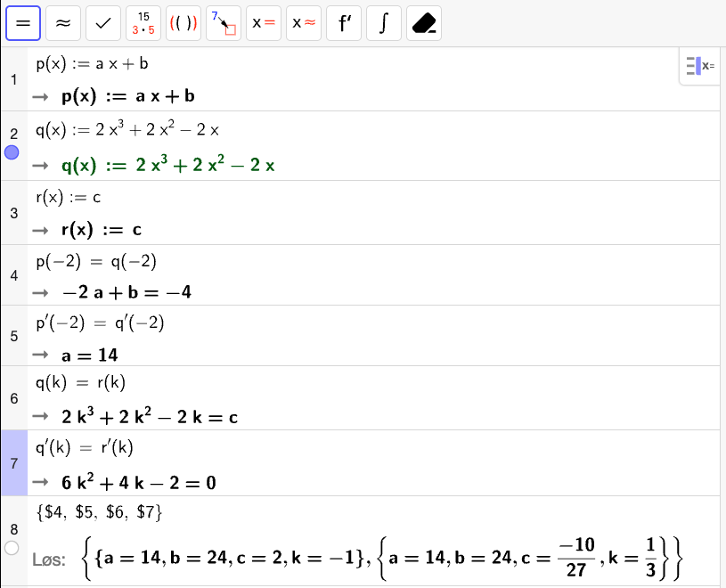Screen dimensions: 726x588
Task: Select the Keep Input checkmark tool
Action: (103, 24)
